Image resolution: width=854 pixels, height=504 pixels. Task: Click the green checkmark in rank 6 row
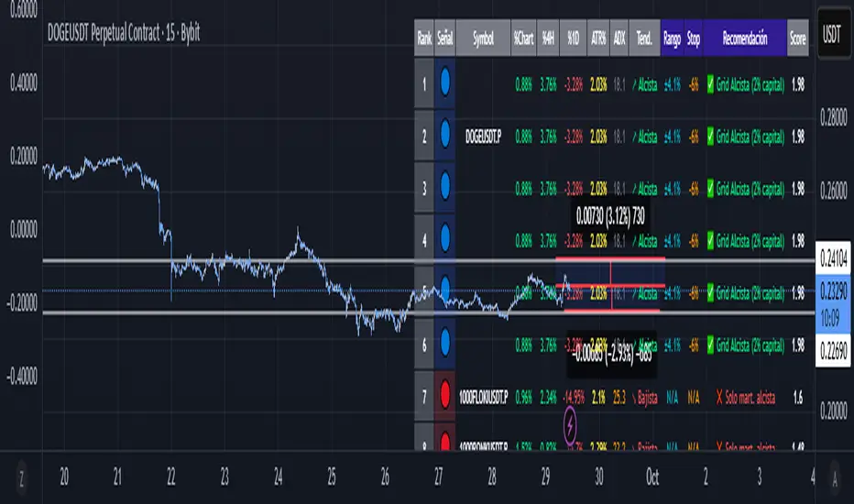click(x=713, y=345)
